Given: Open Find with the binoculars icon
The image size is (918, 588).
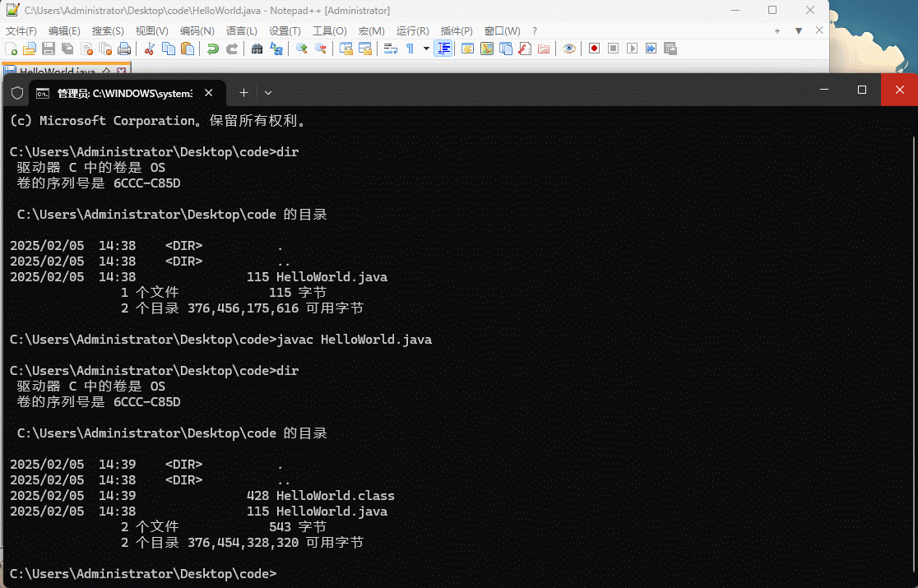Looking at the screenshot, I should tap(257, 49).
